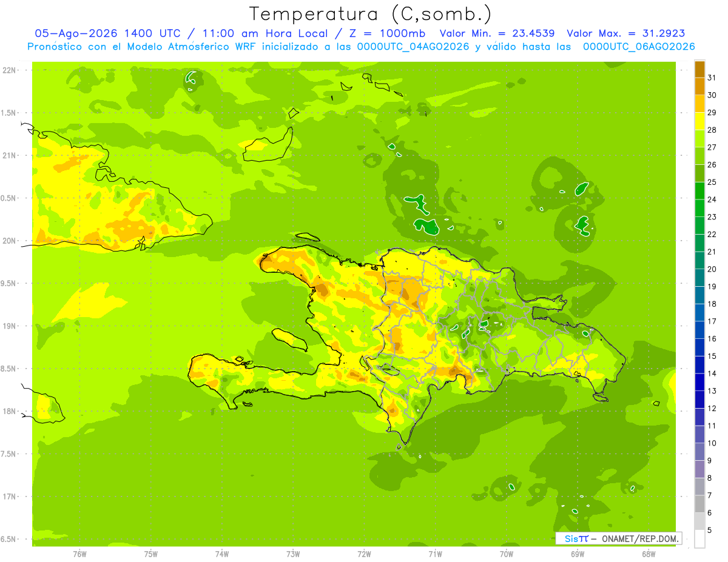Click the '5' legend value

click(x=710, y=530)
